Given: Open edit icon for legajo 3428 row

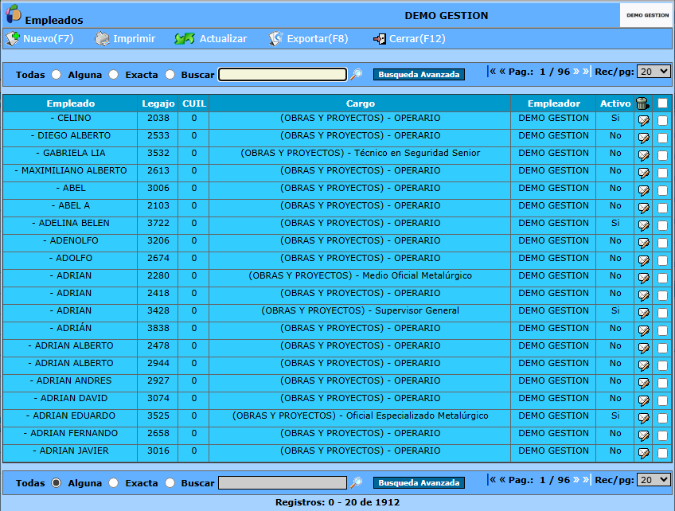Looking at the screenshot, I should pos(643,313).
